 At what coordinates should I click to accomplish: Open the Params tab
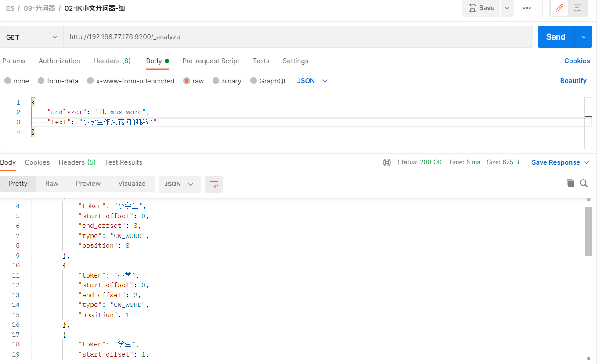pos(14,61)
